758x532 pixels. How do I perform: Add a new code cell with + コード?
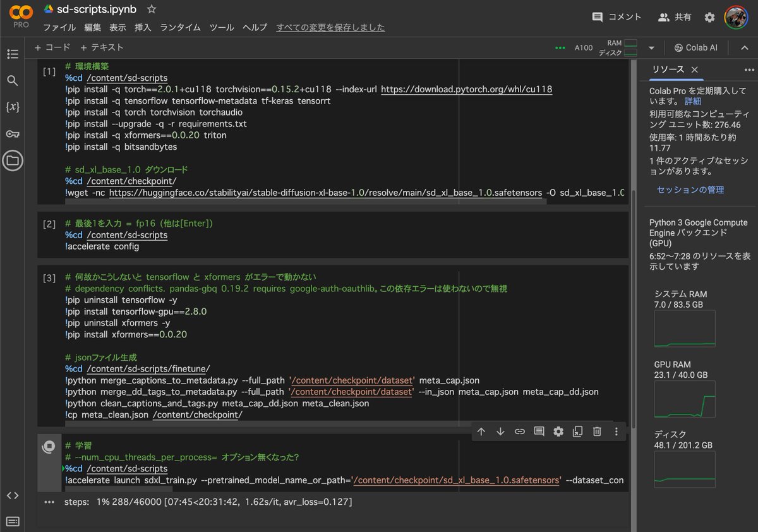click(52, 47)
